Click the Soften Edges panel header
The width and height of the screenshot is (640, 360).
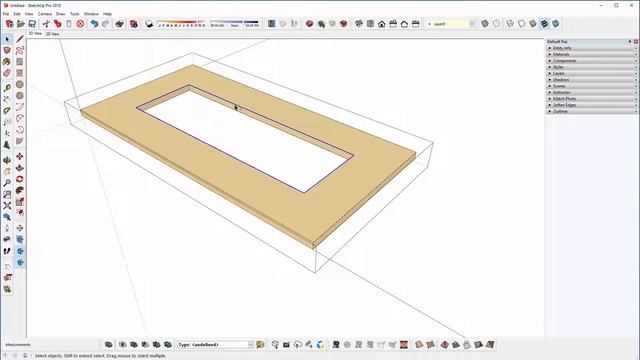pyautogui.click(x=592, y=105)
